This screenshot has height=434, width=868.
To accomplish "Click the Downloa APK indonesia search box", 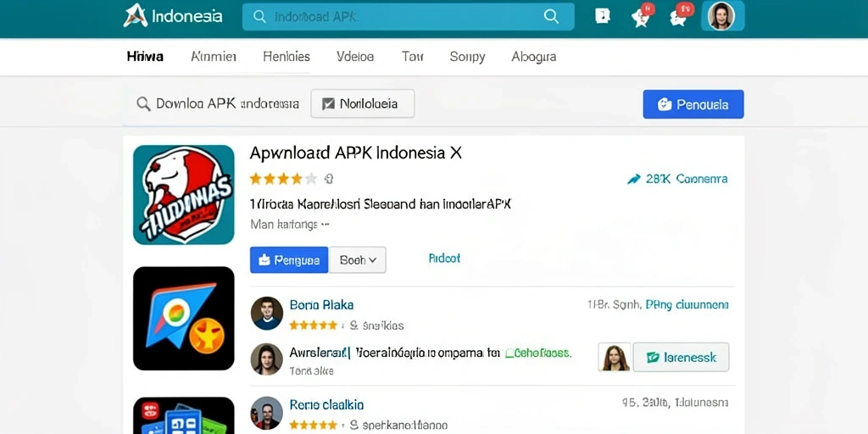I will click(x=217, y=104).
